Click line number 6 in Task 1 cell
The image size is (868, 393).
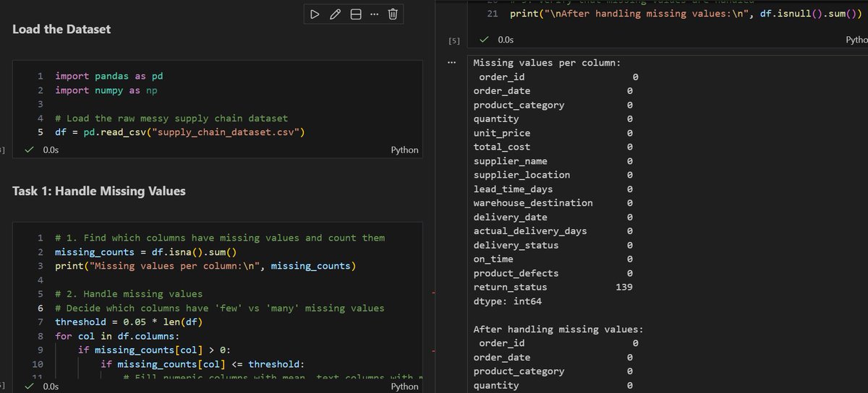click(x=41, y=308)
